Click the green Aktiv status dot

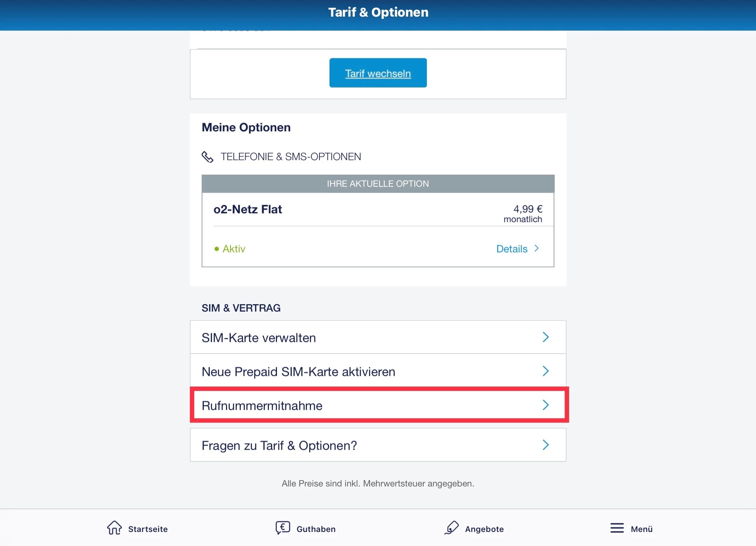[217, 249]
